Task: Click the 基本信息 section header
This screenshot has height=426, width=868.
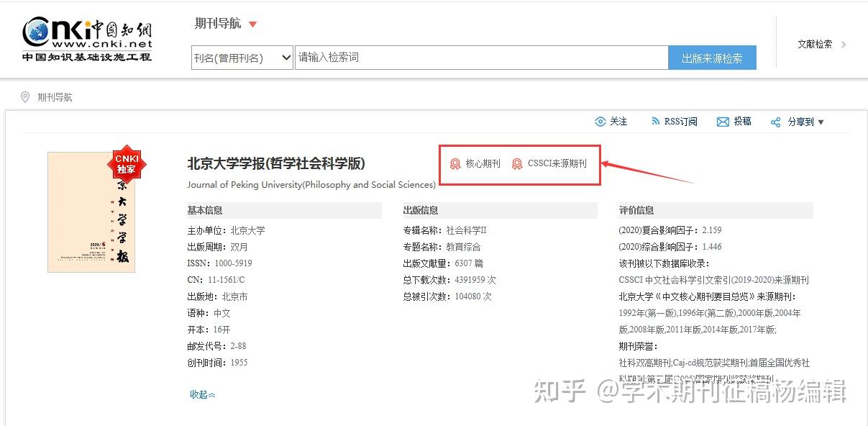Action: (284, 211)
